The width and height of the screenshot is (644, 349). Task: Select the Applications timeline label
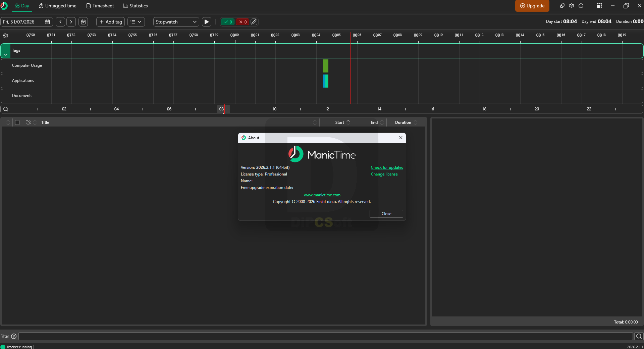(x=23, y=81)
